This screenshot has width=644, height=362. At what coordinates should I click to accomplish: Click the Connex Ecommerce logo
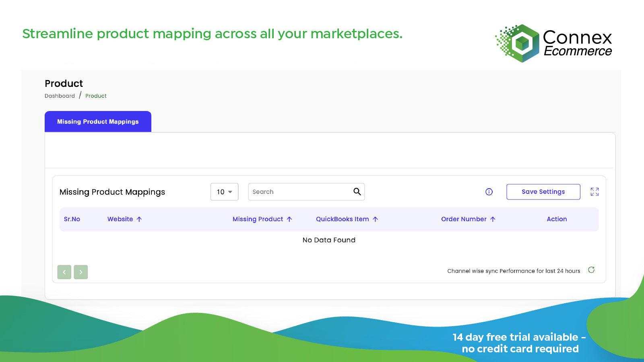pyautogui.click(x=553, y=43)
